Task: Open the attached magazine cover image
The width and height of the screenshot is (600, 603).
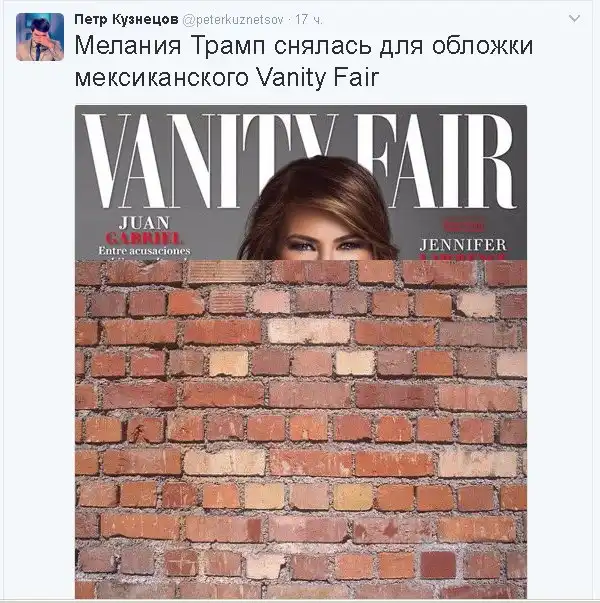Action: tap(301, 351)
